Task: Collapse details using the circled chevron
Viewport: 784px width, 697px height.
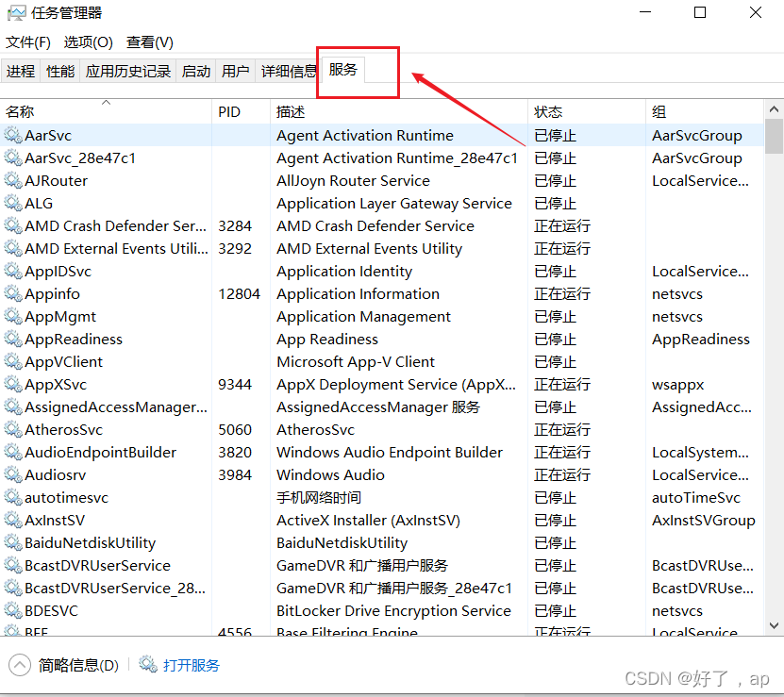Action: pyautogui.click(x=19, y=664)
